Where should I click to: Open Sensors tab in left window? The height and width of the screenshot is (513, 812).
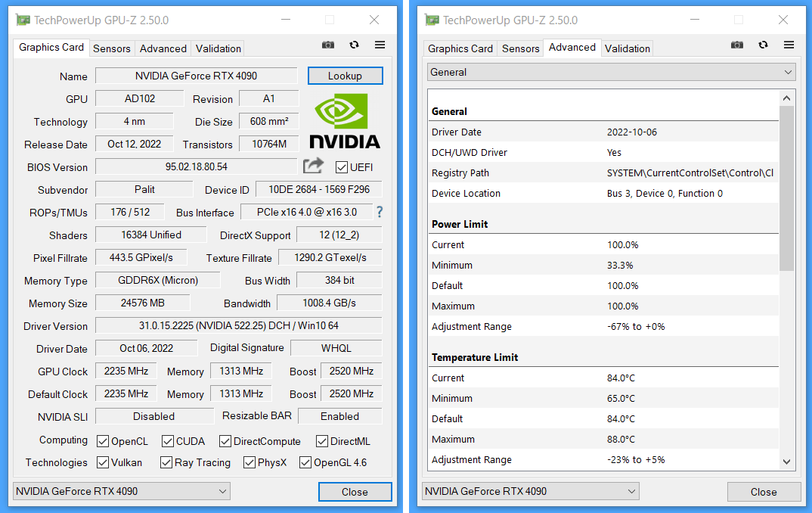pos(112,48)
